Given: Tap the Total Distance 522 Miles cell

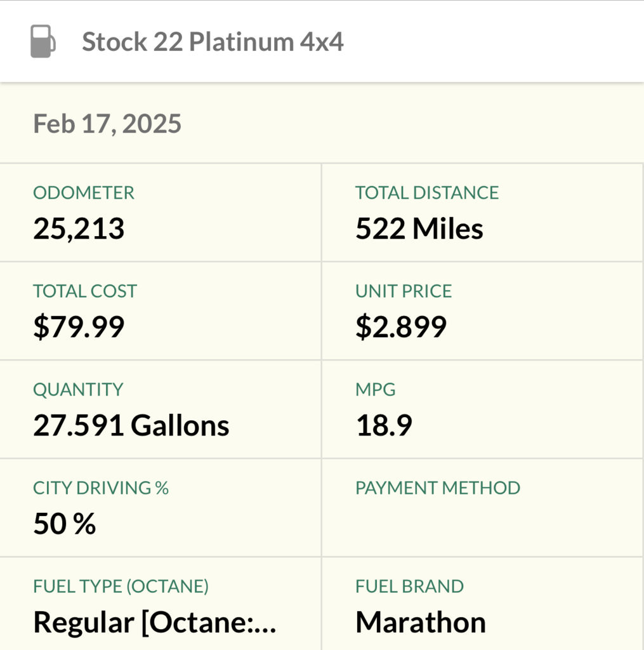Looking at the screenshot, I should [x=482, y=213].
